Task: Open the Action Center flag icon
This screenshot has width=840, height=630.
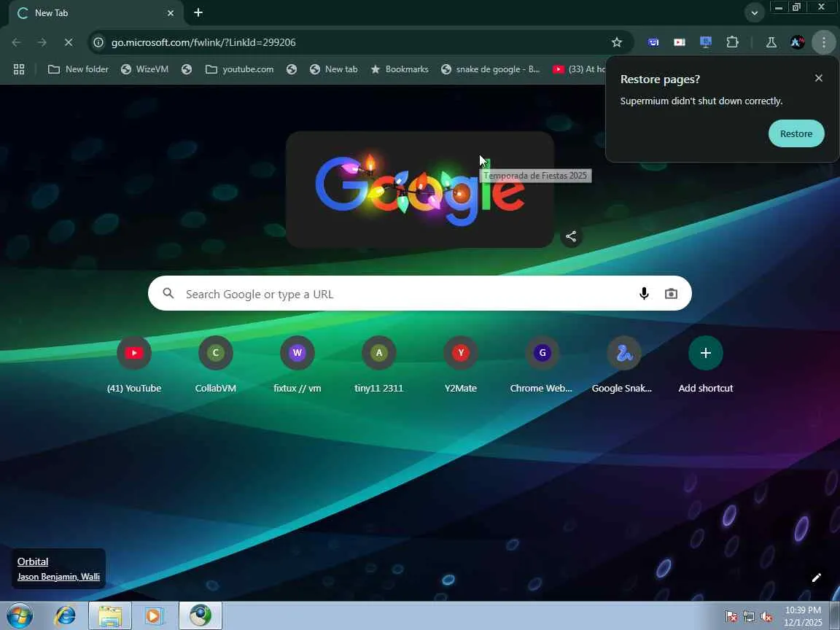Action: [731, 617]
